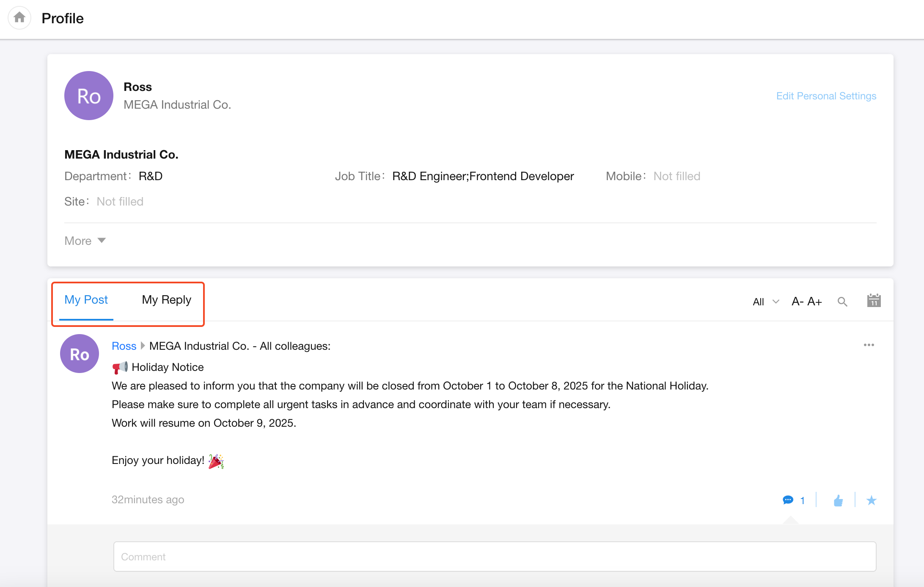The image size is (924, 587).
Task: Open the post's three-dot options menu
Action: 869,345
